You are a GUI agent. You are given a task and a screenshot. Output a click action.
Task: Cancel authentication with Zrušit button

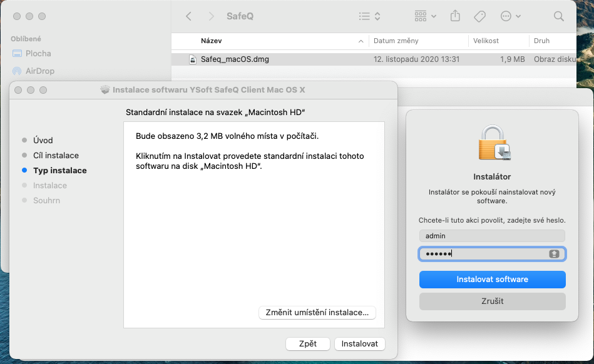click(493, 301)
